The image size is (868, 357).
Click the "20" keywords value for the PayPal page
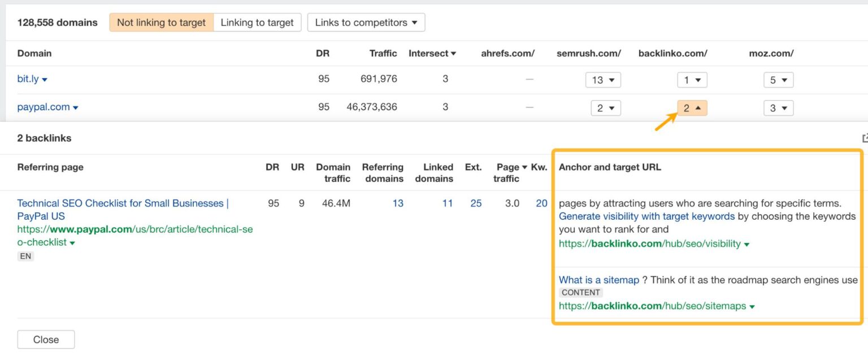pyautogui.click(x=541, y=203)
